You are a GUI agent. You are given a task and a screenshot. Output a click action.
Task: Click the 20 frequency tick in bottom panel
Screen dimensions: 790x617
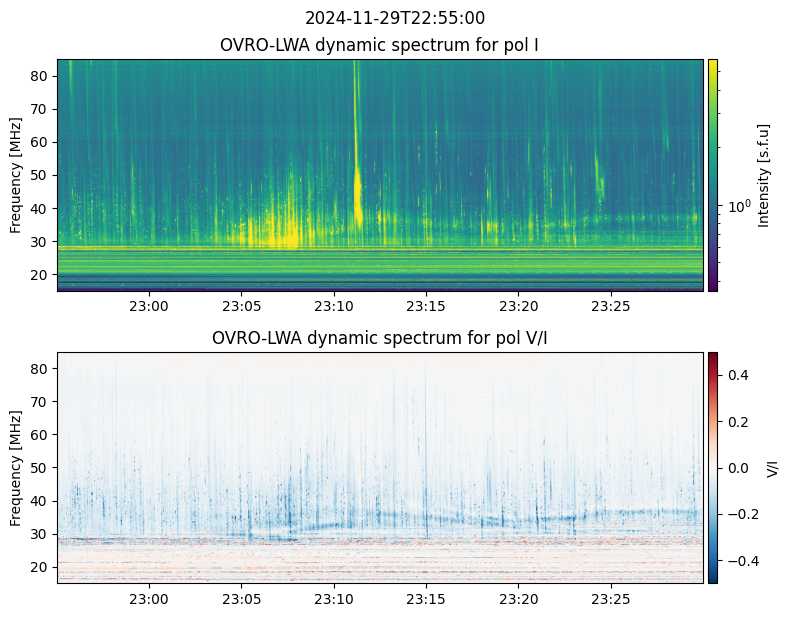(38, 567)
